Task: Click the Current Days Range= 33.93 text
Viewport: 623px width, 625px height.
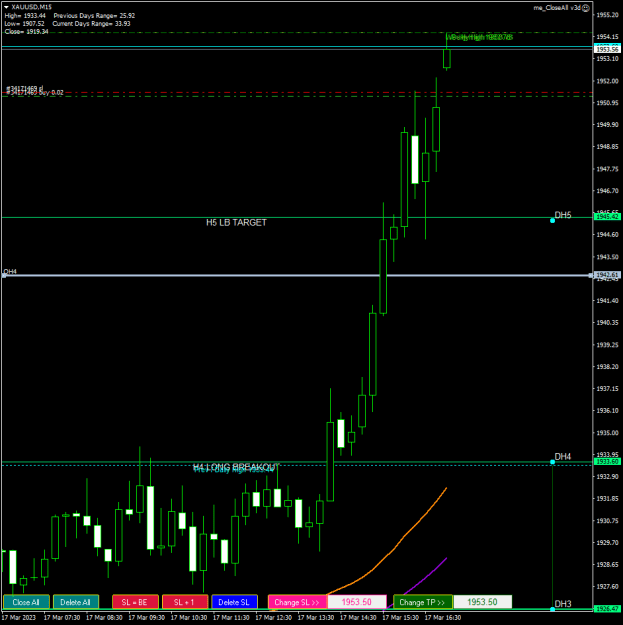Action: (91, 24)
